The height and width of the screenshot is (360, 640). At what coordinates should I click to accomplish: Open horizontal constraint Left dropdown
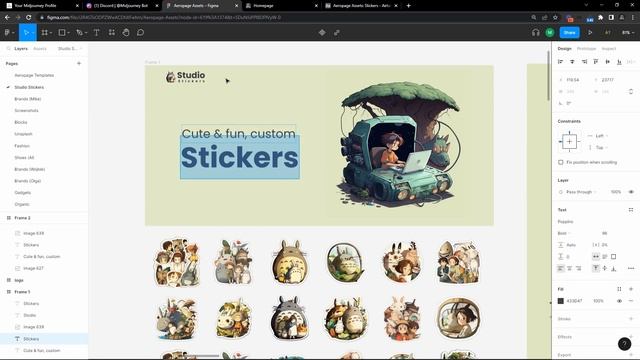[x=598, y=136]
